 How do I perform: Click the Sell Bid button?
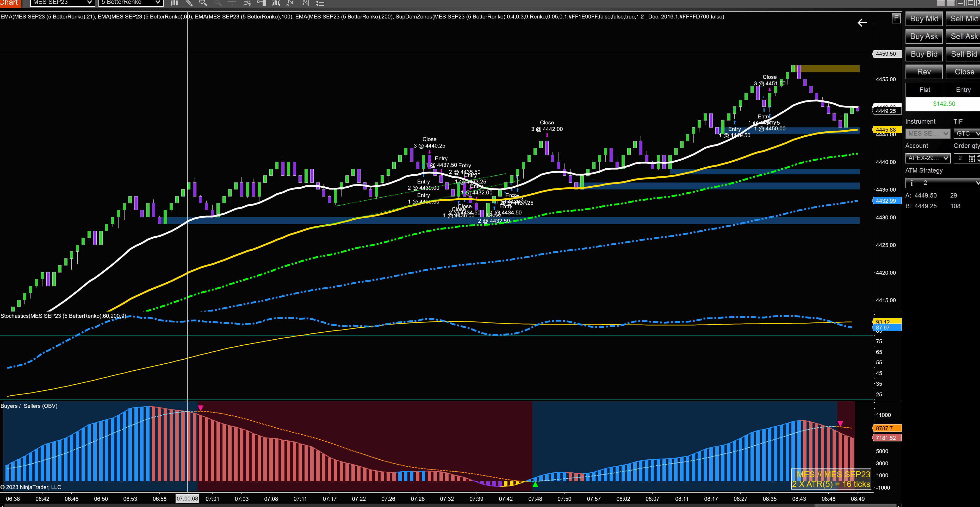[x=963, y=54]
